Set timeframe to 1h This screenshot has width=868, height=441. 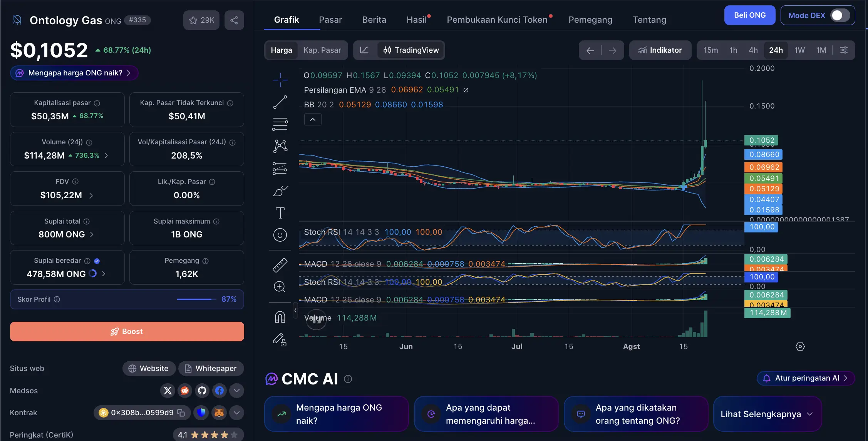[733, 50]
